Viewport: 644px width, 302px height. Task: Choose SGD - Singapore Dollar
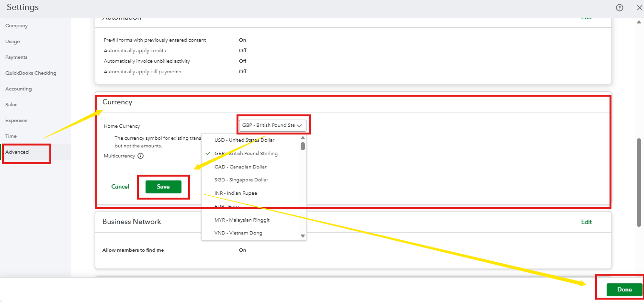point(241,180)
